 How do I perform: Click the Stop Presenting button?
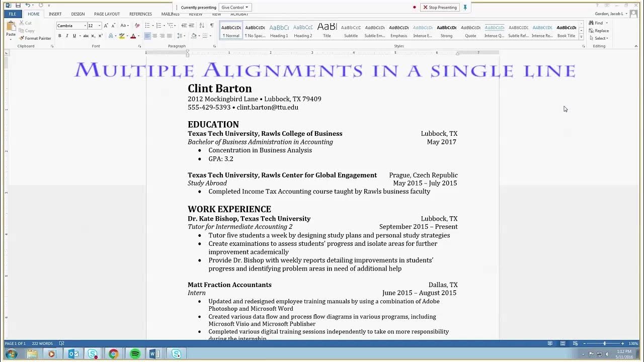click(440, 8)
